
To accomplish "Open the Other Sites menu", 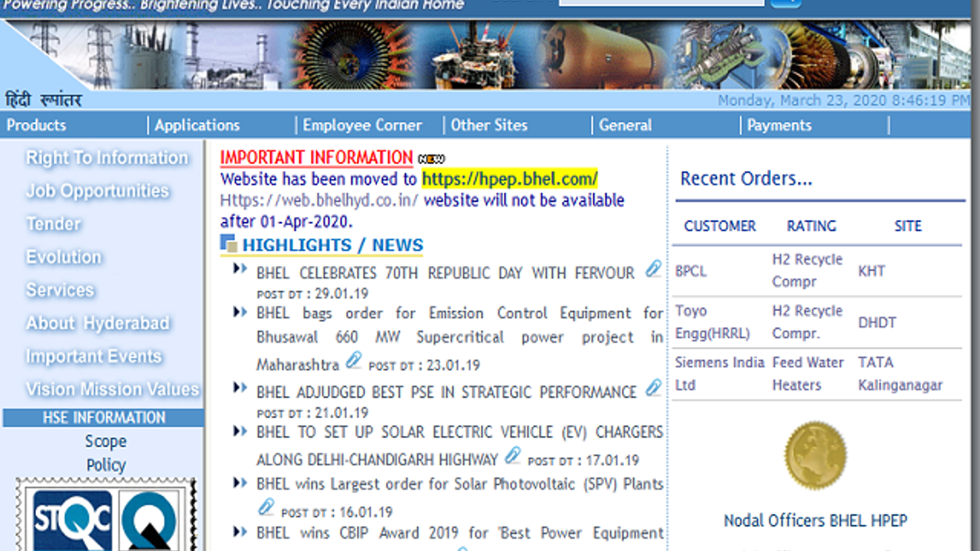I will (x=489, y=125).
